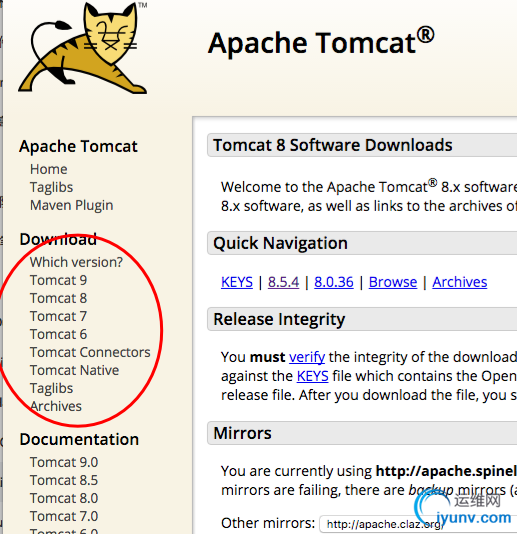Open Tomcat 8.5 documentation
The height and width of the screenshot is (534, 517).
tap(64, 481)
